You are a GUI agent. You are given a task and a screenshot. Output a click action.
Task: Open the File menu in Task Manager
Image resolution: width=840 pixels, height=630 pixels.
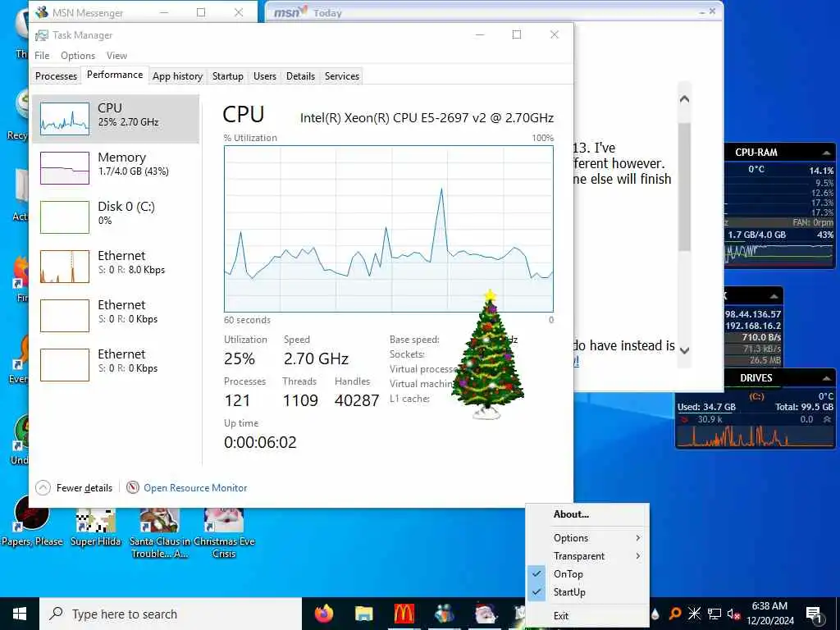[x=42, y=56]
